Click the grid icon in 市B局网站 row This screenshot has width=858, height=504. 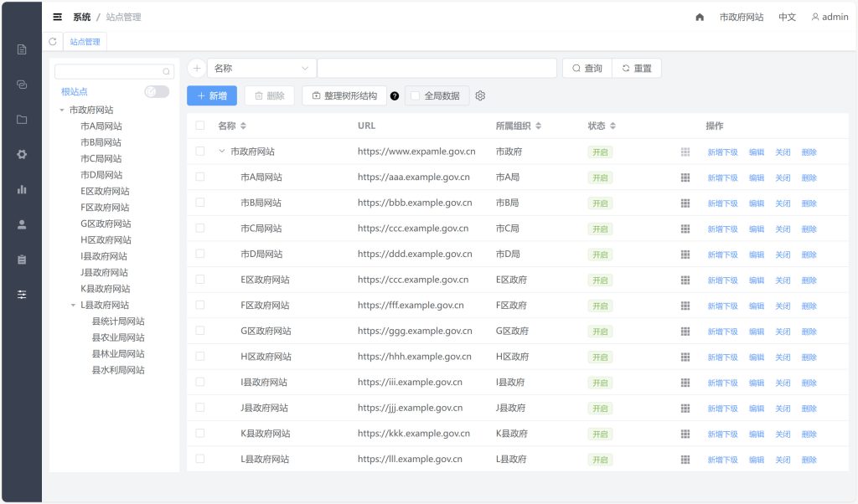click(685, 203)
